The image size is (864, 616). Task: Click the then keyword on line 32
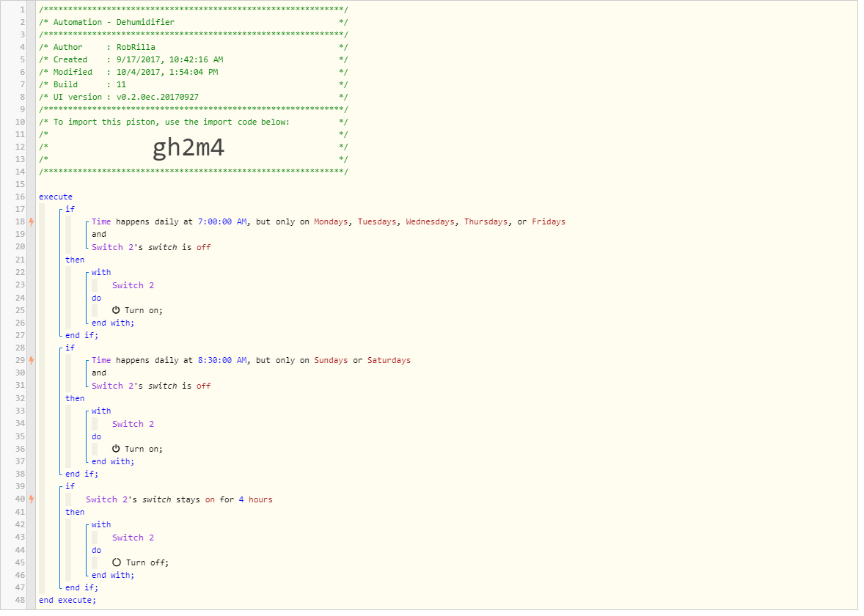(x=75, y=398)
